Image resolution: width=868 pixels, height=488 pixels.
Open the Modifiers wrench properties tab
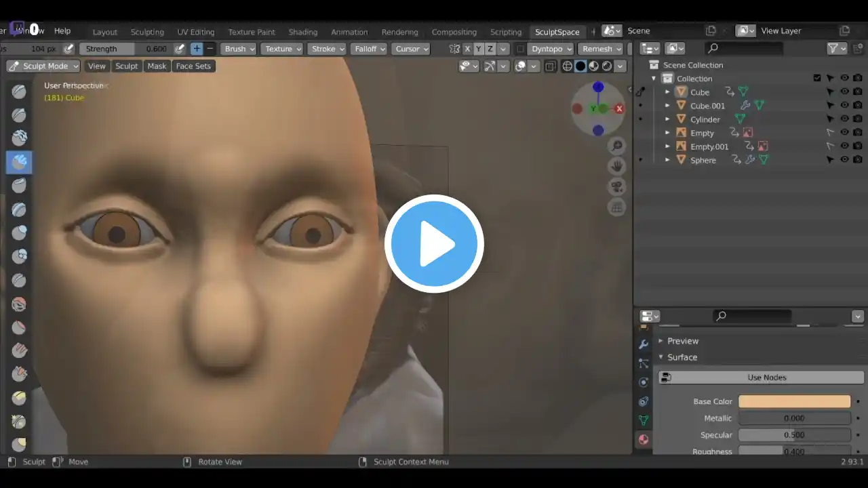click(644, 344)
